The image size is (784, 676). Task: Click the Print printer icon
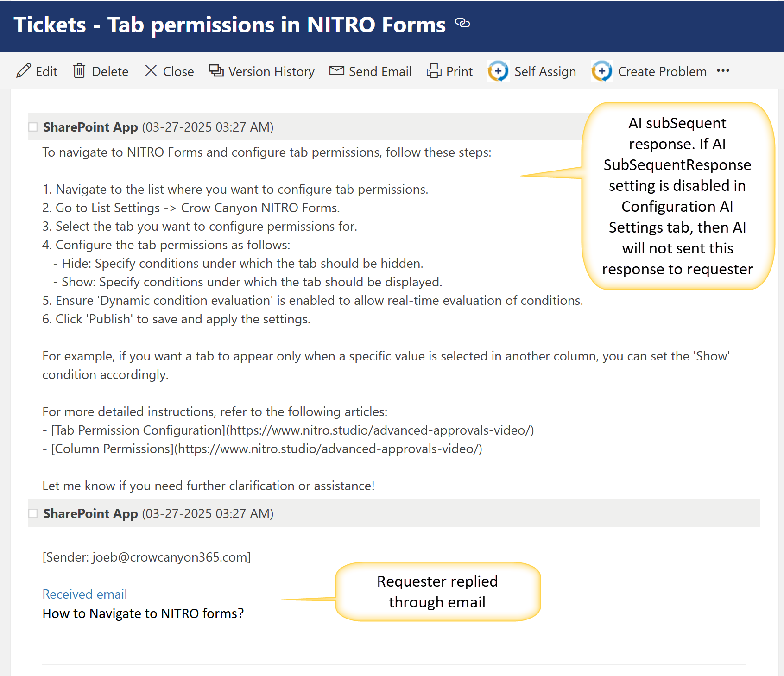(x=434, y=71)
